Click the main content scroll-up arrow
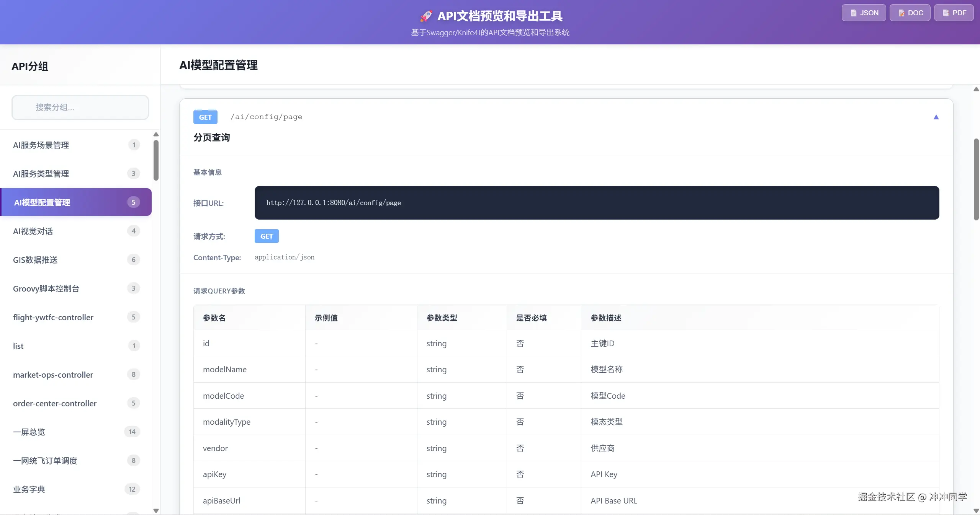980x515 pixels. [x=976, y=89]
